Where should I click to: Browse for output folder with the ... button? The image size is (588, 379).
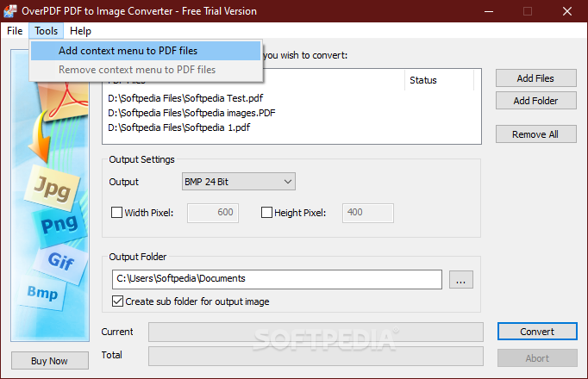click(461, 280)
